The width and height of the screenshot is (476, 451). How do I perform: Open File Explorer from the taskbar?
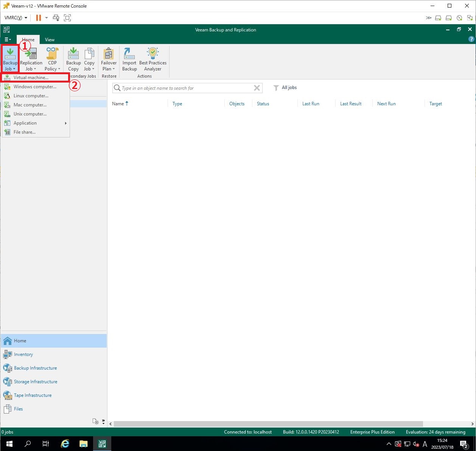[84, 444]
